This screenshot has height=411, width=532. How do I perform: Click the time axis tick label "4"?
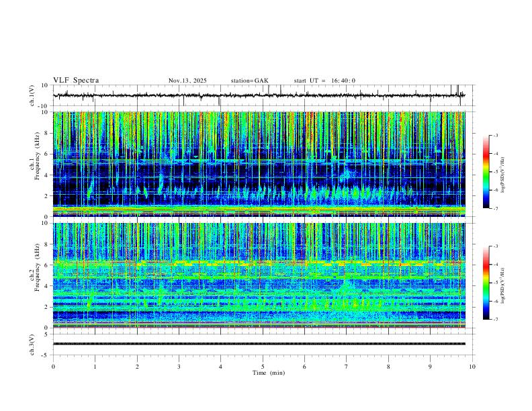tap(220, 367)
